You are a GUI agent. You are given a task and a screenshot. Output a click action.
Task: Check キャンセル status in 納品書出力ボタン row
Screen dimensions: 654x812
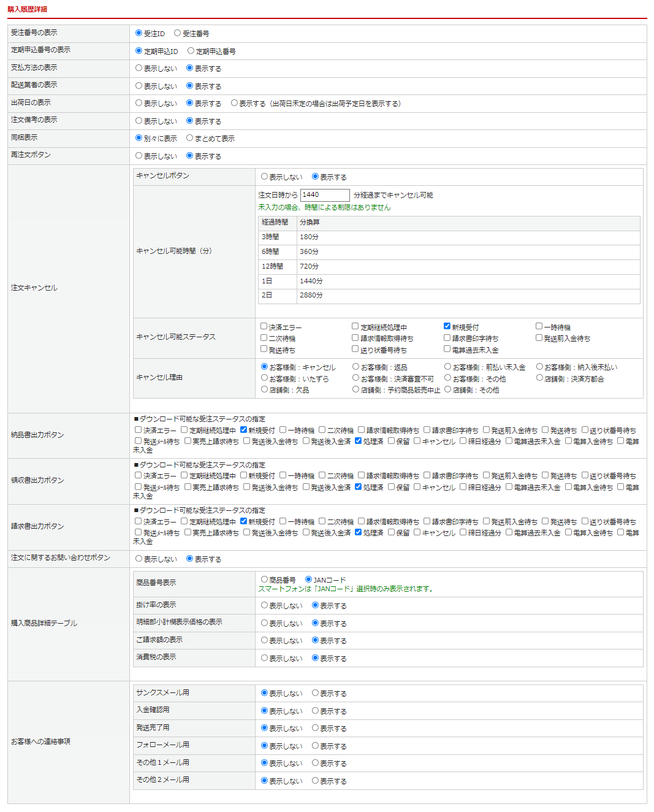pos(417,440)
